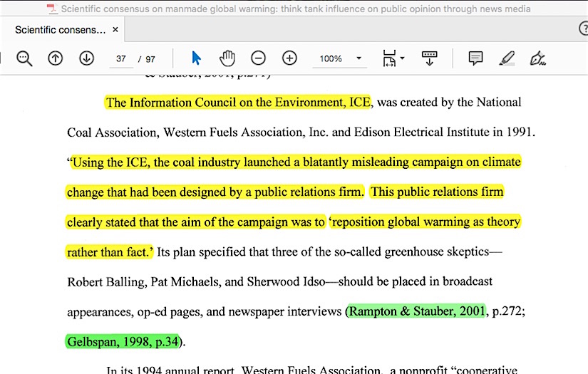Click the green Rampton & Stauber, 2001 citation
Image resolution: width=588 pixels, height=374 pixels.
click(x=416, y=311)
